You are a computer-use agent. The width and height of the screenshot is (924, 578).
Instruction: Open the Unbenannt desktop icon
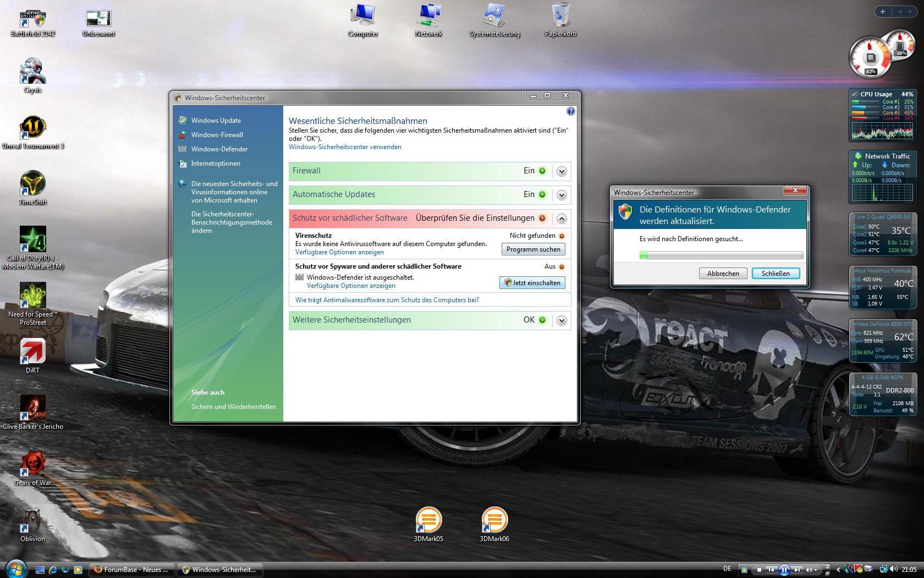99,23
